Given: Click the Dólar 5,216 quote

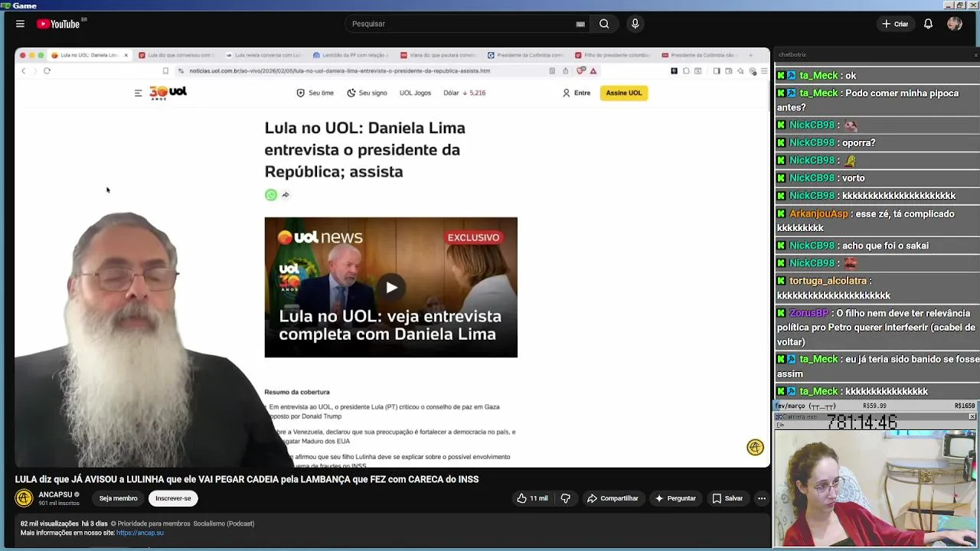Looking at the screenshot, I should (x=465, y=93).
